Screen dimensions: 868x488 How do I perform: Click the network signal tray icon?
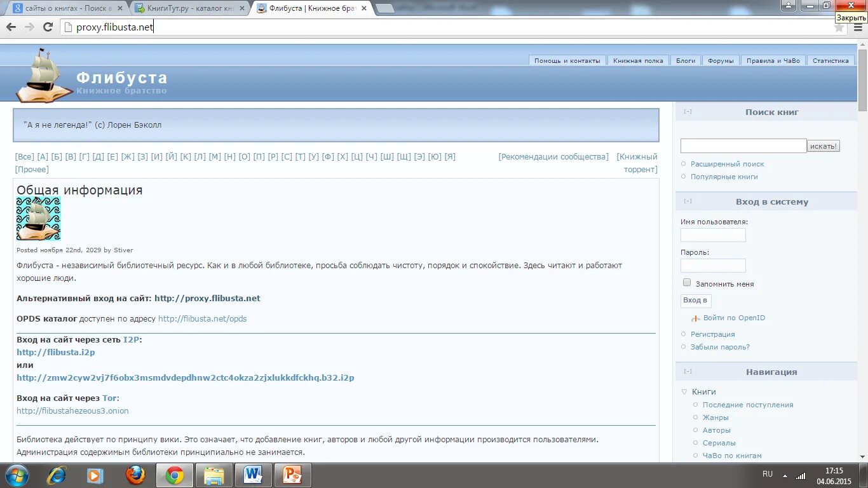click(x=801, y=475)
